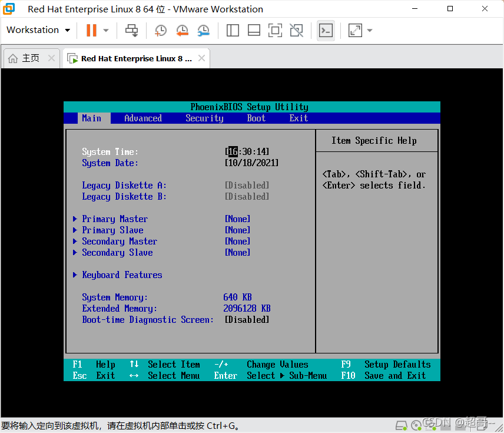The height and width of the screenshot is (433, 504).
Task: Toggle Boot-time Diagnostic Screen Disabled value
Action: 247,320
